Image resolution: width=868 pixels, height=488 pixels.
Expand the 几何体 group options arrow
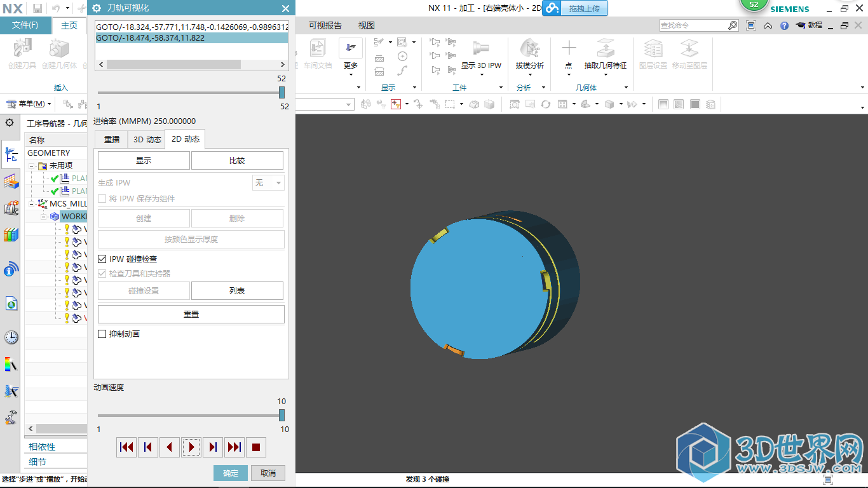(x=626, y=88)
